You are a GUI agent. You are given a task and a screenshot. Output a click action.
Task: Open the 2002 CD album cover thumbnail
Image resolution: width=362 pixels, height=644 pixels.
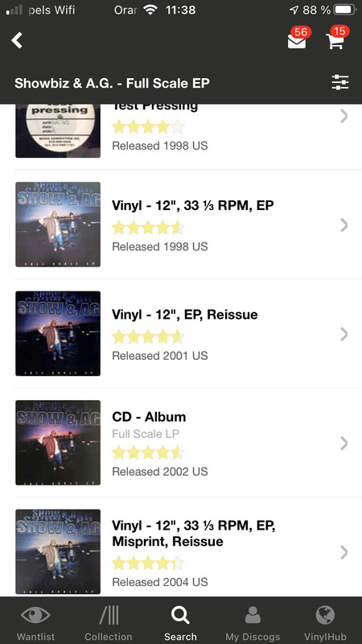coord(58,443)
